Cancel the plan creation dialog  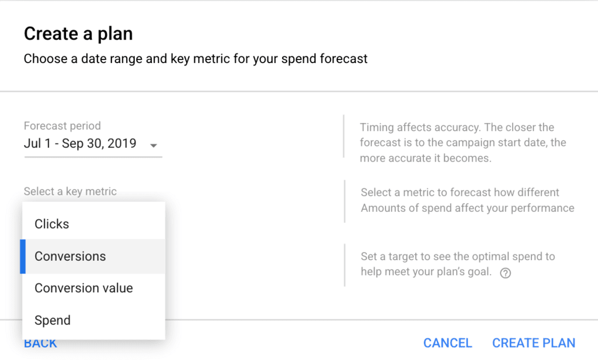pos(448,343)
